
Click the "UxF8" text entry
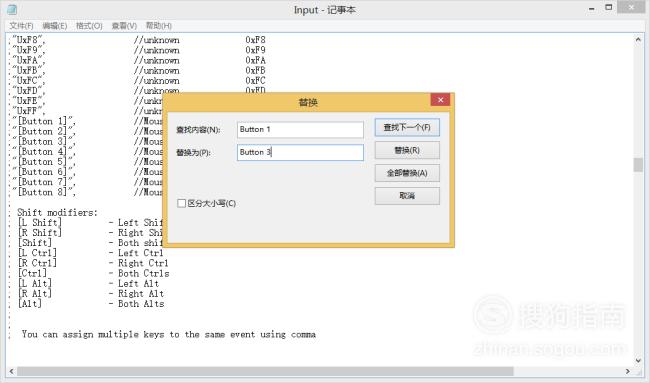pos(28,40)
